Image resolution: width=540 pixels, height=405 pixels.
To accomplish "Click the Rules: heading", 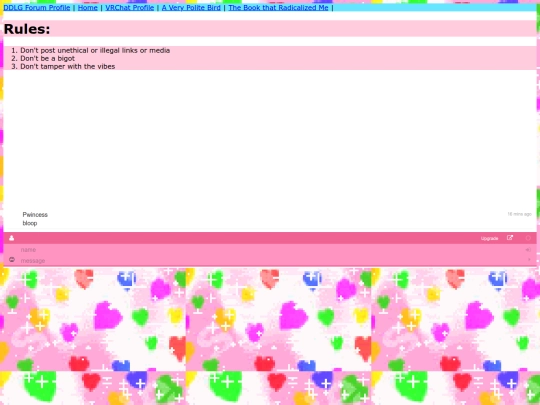I will pos(27,29).
